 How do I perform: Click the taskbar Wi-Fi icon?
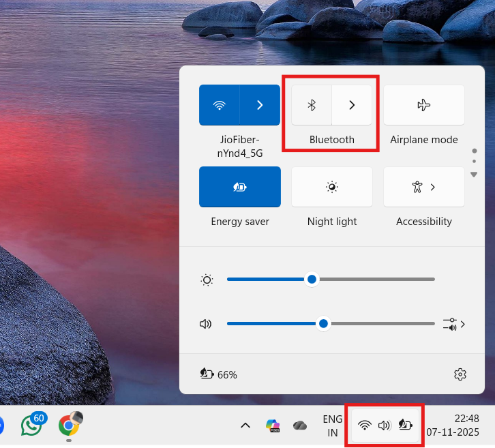click(365, 425)
